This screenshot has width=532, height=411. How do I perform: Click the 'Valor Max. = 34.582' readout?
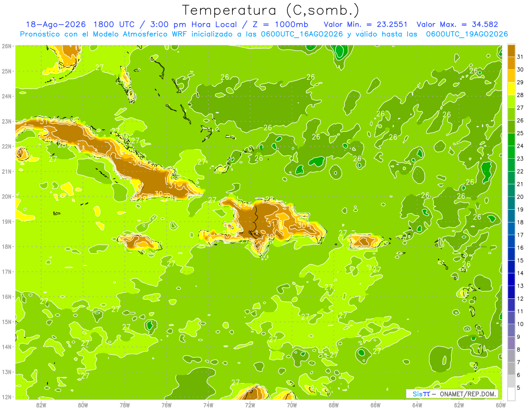point(457,24)
